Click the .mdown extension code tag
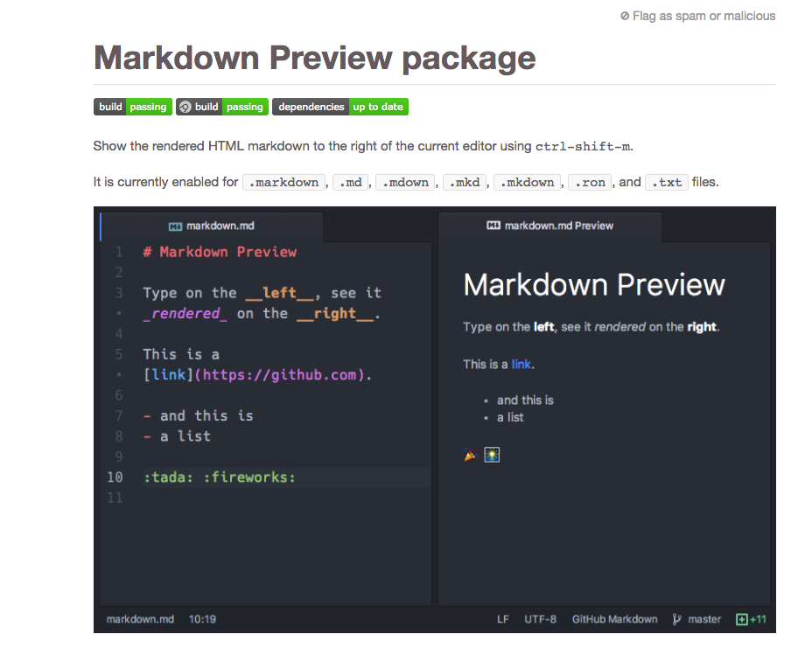The width and height of the screenshot is (812, 648). (405, 182)
